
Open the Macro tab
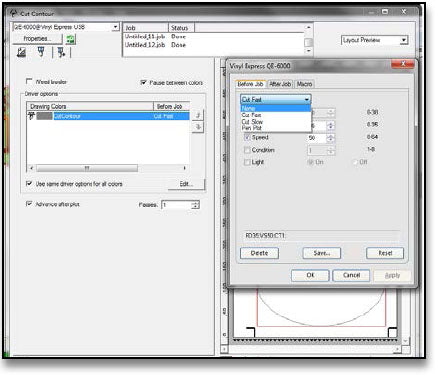coord(304,84)
